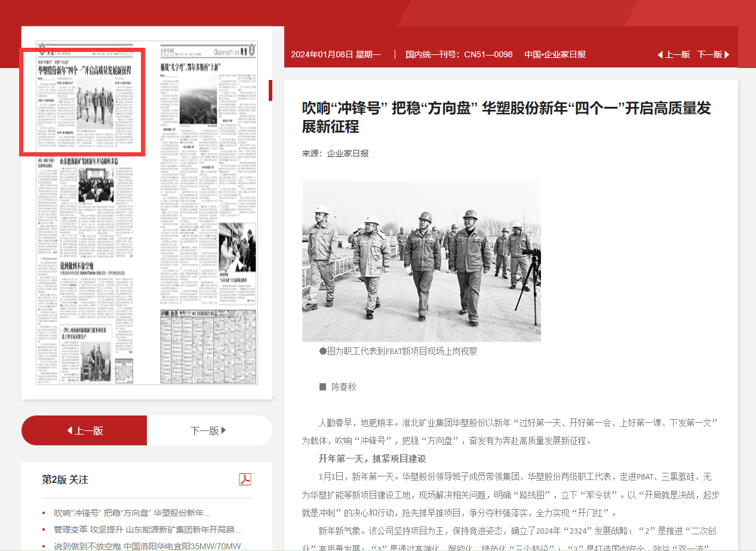Click the date 2024年01月08日 星期一 in the header
Image resolution: width=756 pixels, height=551 pixels.
pyautogui.click(x=336, y=54)
